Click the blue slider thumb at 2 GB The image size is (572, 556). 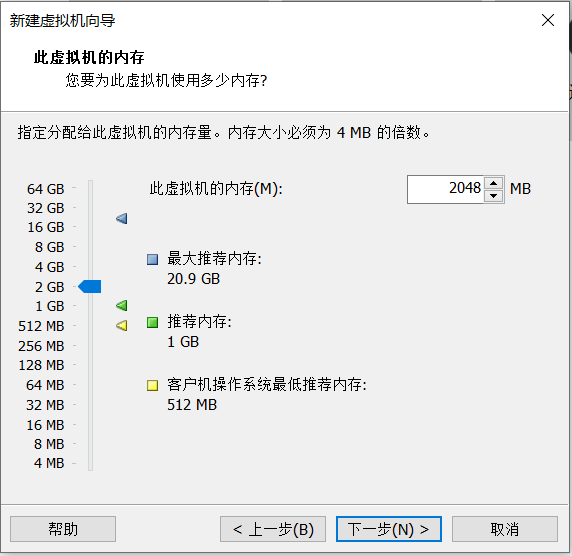pyautogui.click(x=90, y=286)
